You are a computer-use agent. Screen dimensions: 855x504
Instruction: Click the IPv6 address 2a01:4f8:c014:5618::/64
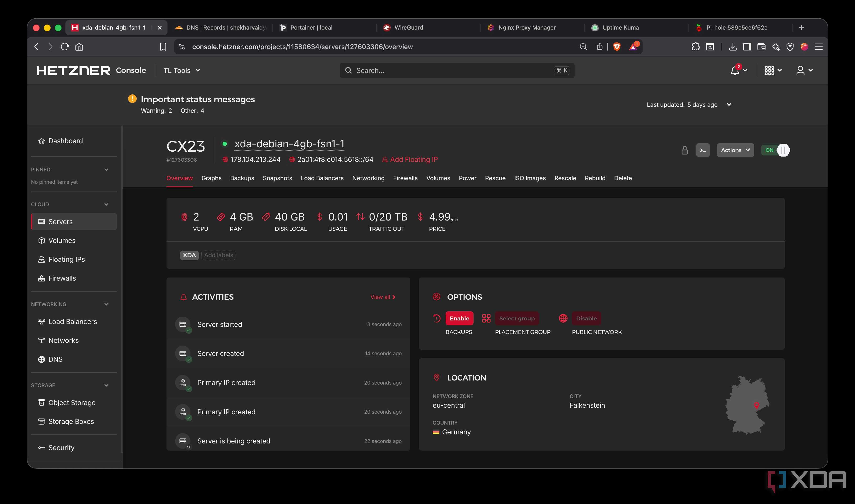tap(335, 159)
